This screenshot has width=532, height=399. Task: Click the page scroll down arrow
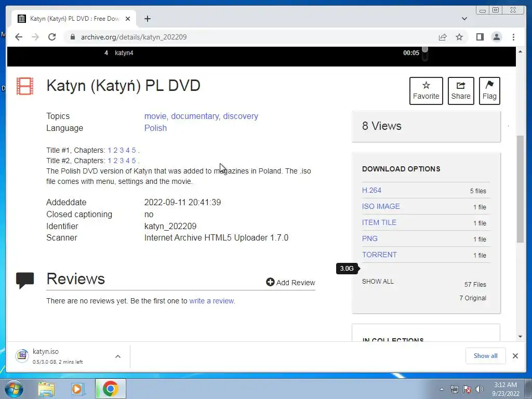pos(520,337)
